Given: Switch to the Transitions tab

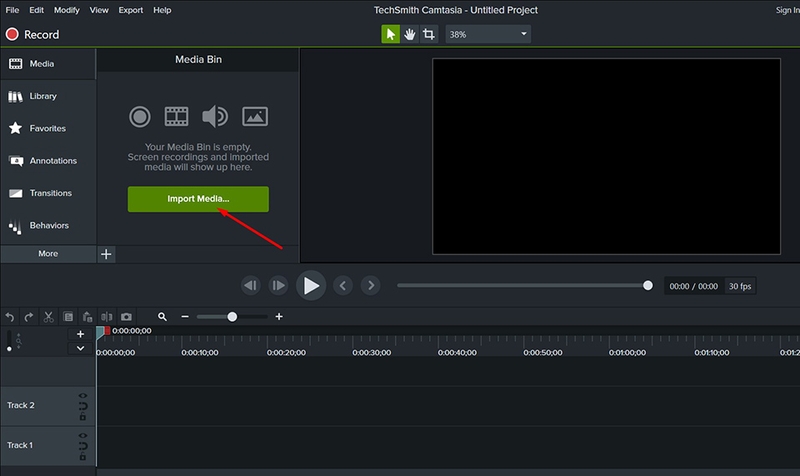Looking at the screenshot, I should [48, 193].
